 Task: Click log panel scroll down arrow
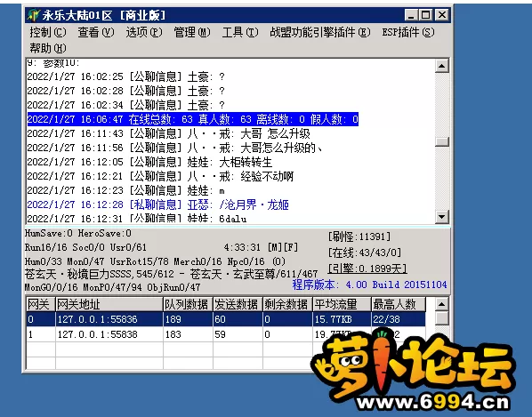442,216
